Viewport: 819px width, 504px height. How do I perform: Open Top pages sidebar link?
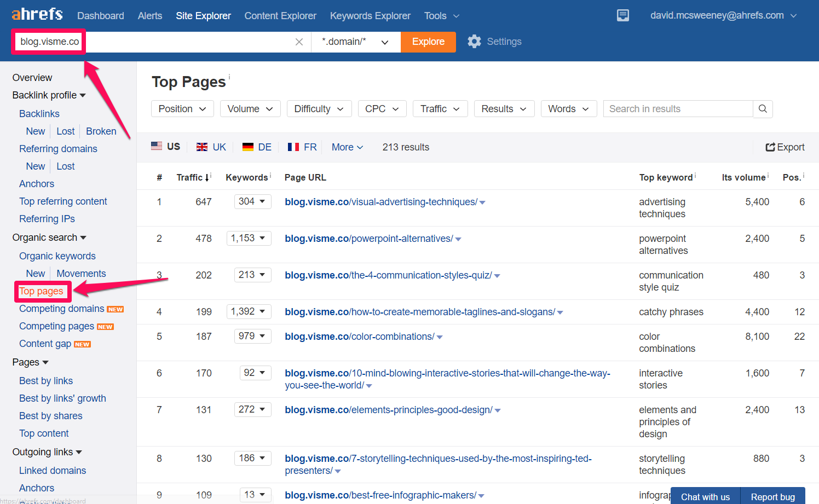pyautogui.click(x=41, y=291)
